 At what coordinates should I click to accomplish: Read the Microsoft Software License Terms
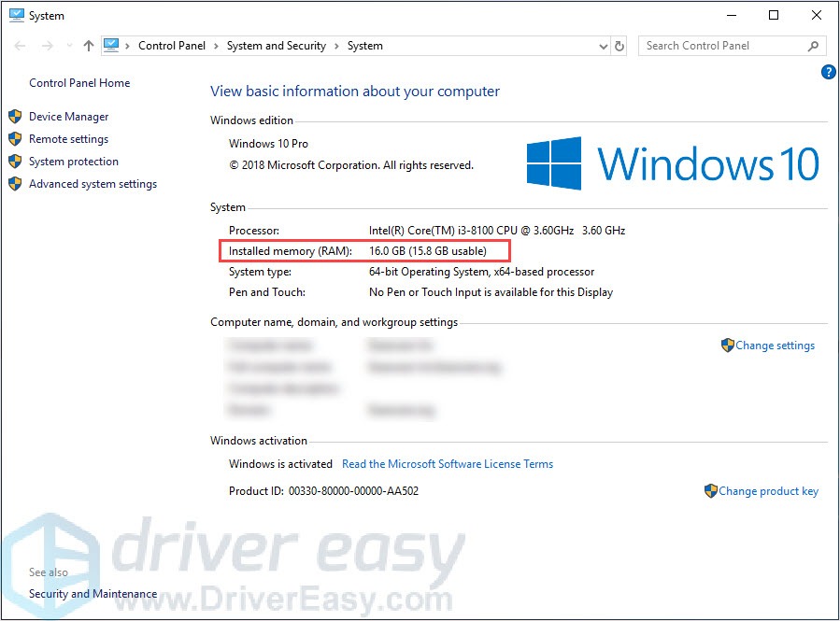(x=448, y=463)
